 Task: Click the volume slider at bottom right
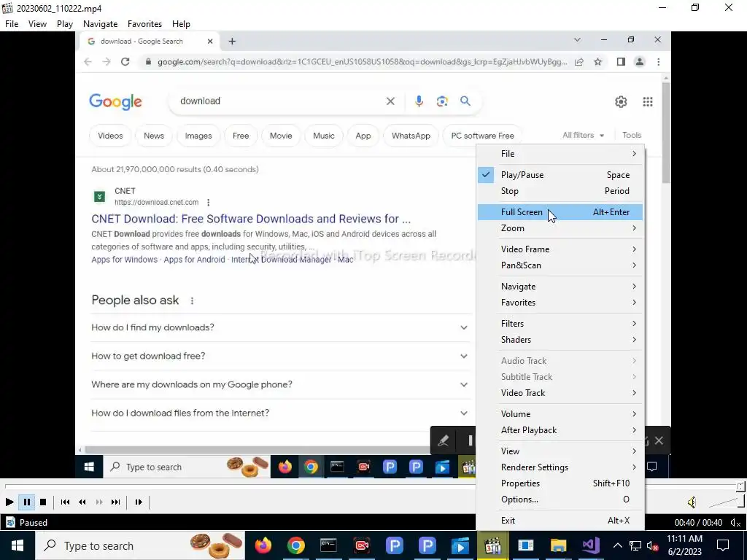tap(726, 502)
